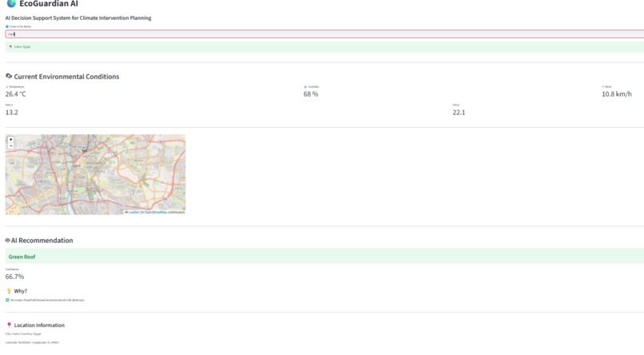The width and height of the screenshot is (644, 355).
Task: Click the red pin in Cairo, Egypt banner
Action: (x=10, y=47)
